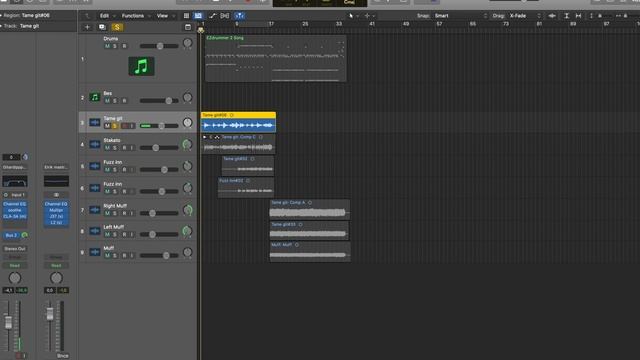Image resolution: width=640 pixels, height=360 pixels.
Task: Expand the Track inspector disclosure triangle
Action: pos(1,26)
